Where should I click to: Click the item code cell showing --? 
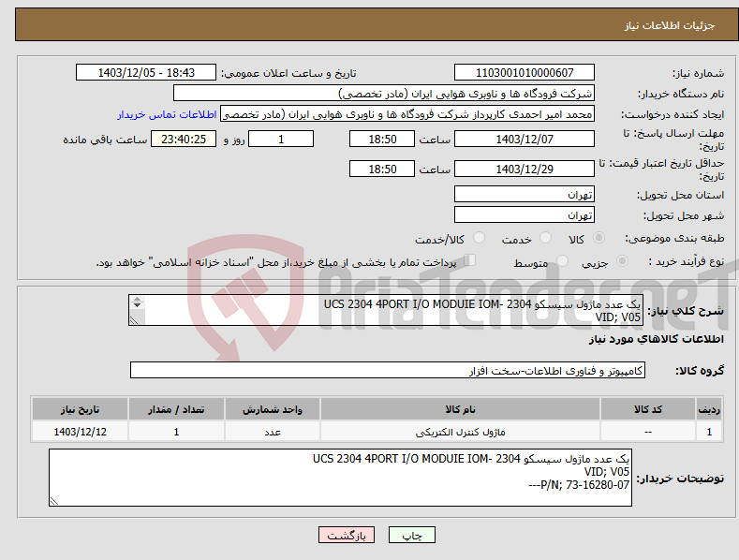tap(647, 432)
